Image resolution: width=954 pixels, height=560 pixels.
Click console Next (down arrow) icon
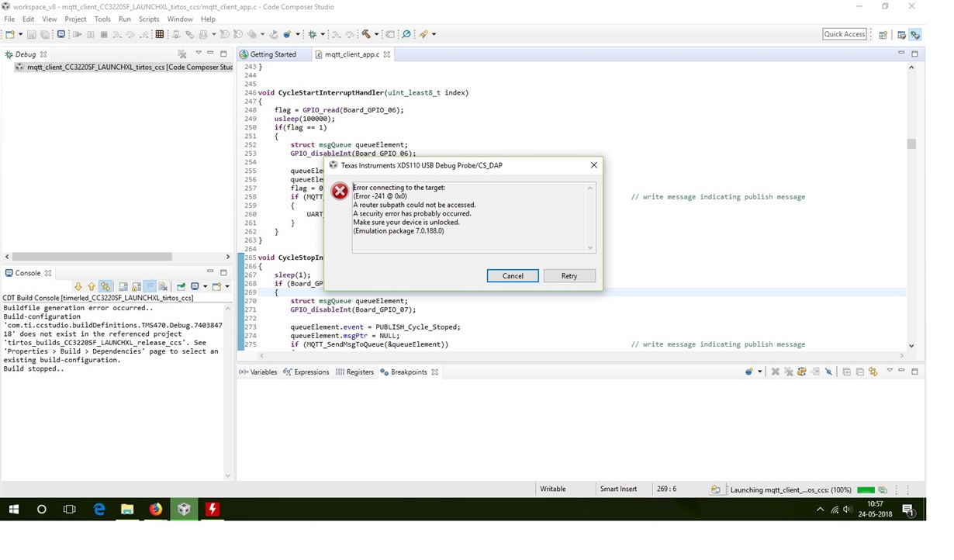(x=78, y=286)
